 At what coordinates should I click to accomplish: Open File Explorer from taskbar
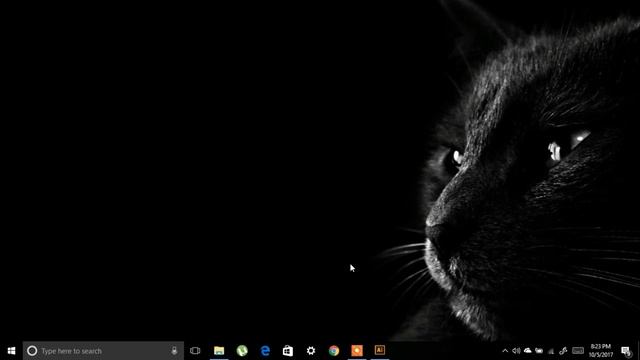[219, 351]
